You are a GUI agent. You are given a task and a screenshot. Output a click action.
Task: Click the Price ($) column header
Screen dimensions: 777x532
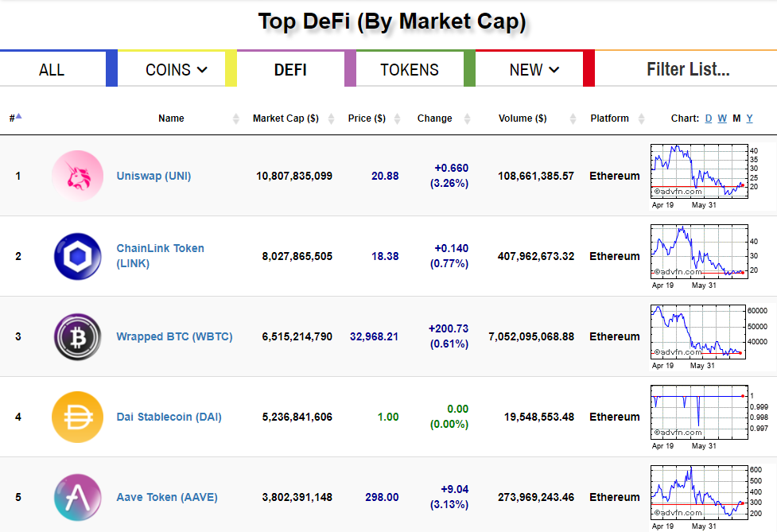[x=367, y=118]
